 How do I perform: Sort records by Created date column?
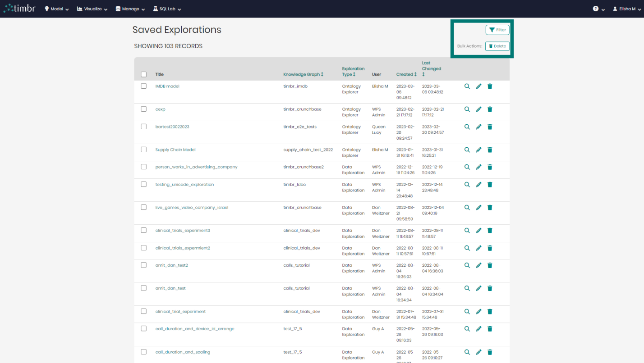pyautogui.click(x=406, y=74)
